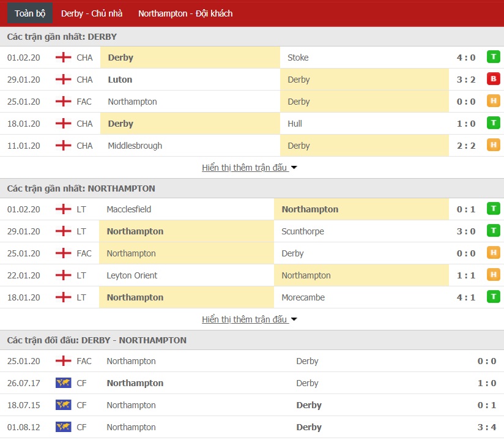Switch to Northampton - Đội khách tab
Image resolution: width=504 pixels, height=440 pixels.
click(185, 13)
